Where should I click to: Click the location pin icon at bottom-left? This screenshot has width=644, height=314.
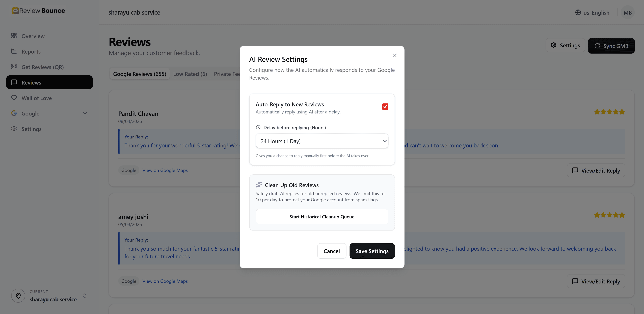18,296
